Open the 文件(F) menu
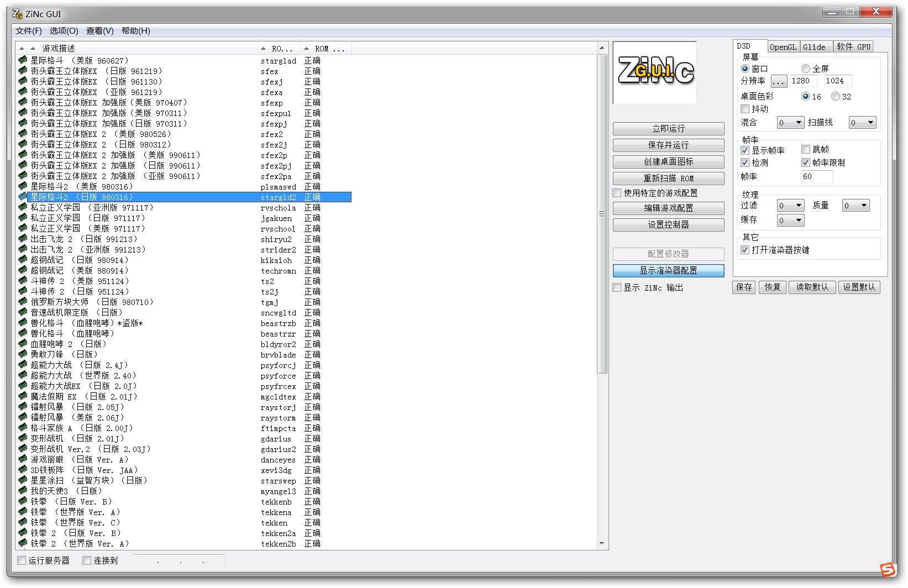Viewport: 908px width, 588px height. click(29, 31)
